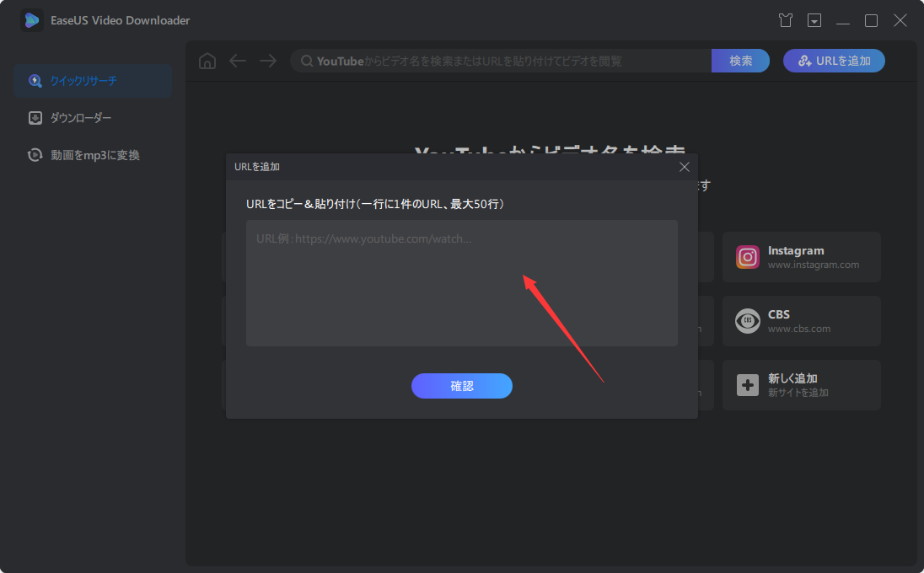This screenshot has width=924, height=573.
Task: Click the back arrow navigation icon
Action: point(238,60)
